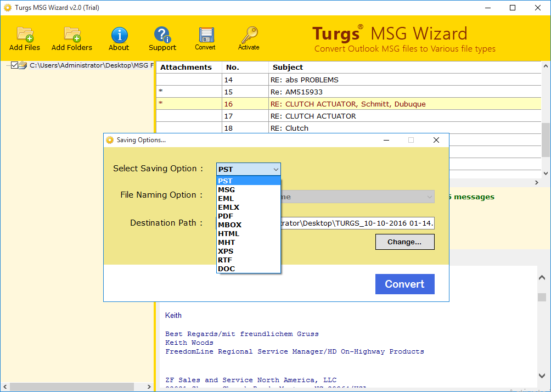This screenshot has height=392, width=551.
Task: Click the message list scroll right arrow
Action: (x=537, y=182)
